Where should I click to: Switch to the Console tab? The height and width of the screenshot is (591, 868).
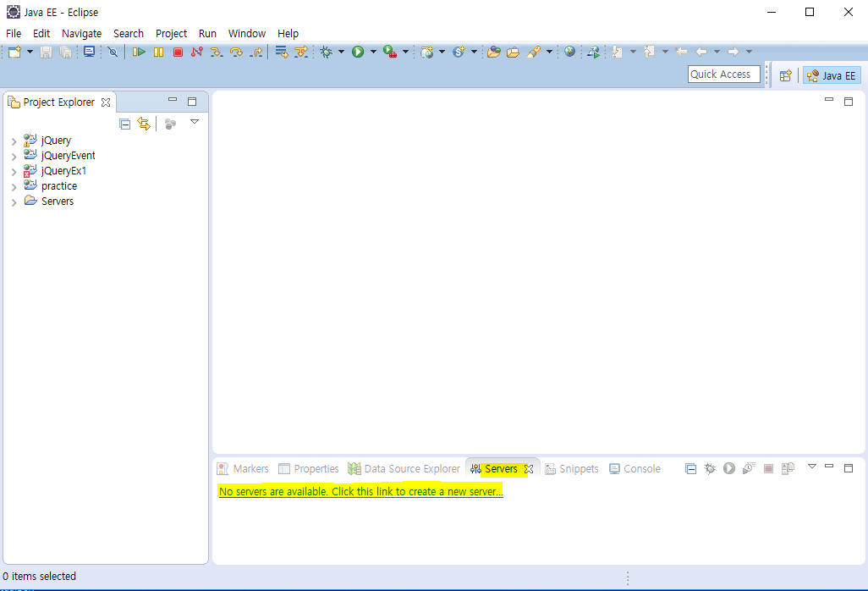641,468
